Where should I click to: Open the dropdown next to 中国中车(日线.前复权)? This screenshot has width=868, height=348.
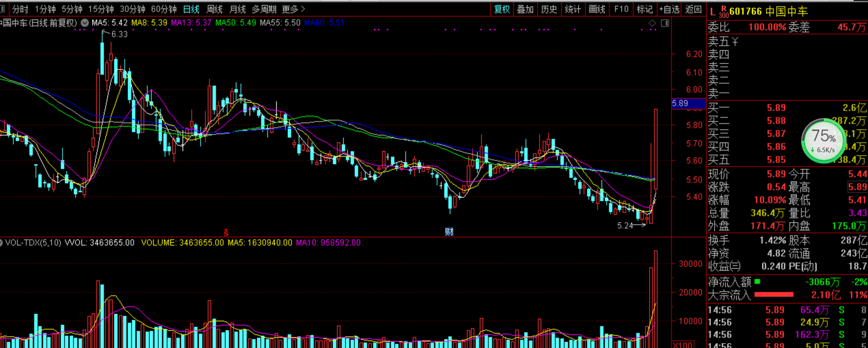coord(85,23)
